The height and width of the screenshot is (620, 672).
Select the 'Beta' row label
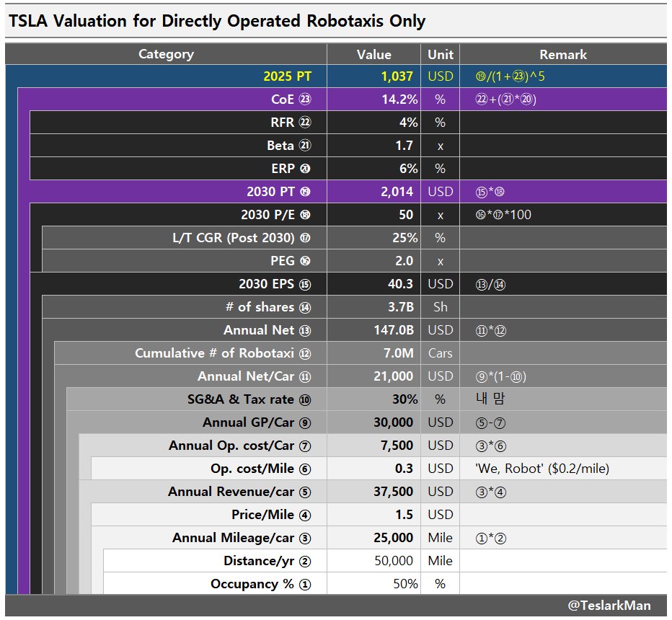[x=289, y=146]
